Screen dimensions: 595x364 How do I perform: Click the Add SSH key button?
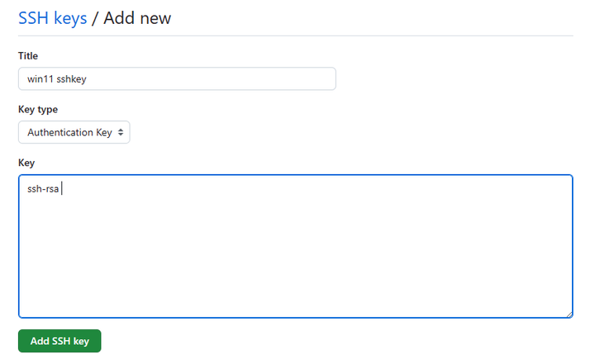tap(59, 341)
